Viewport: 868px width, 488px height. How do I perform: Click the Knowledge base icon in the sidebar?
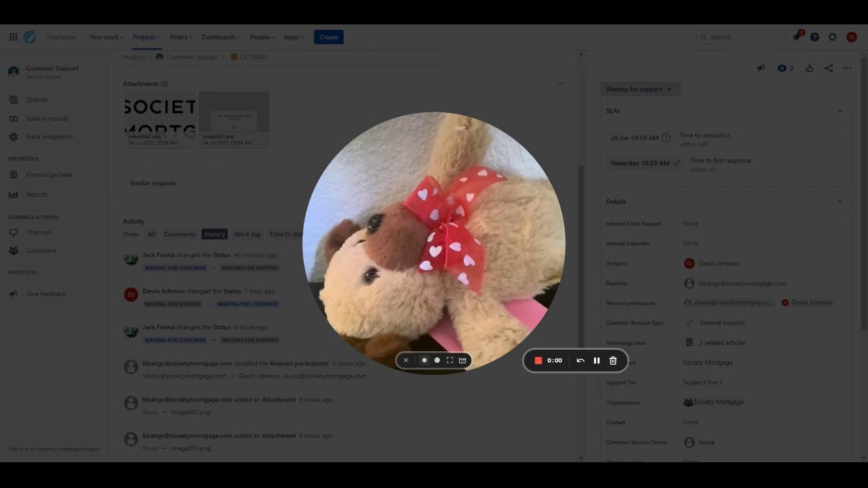[14, 175]
